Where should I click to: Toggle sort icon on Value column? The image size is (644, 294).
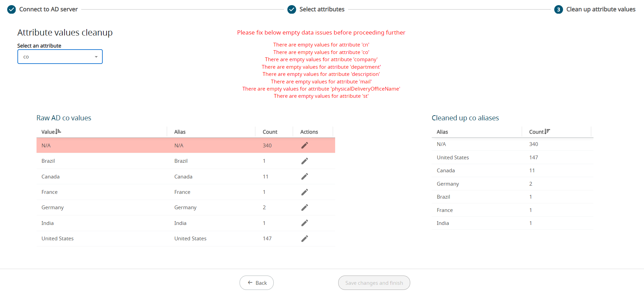(x=58, y=132)
